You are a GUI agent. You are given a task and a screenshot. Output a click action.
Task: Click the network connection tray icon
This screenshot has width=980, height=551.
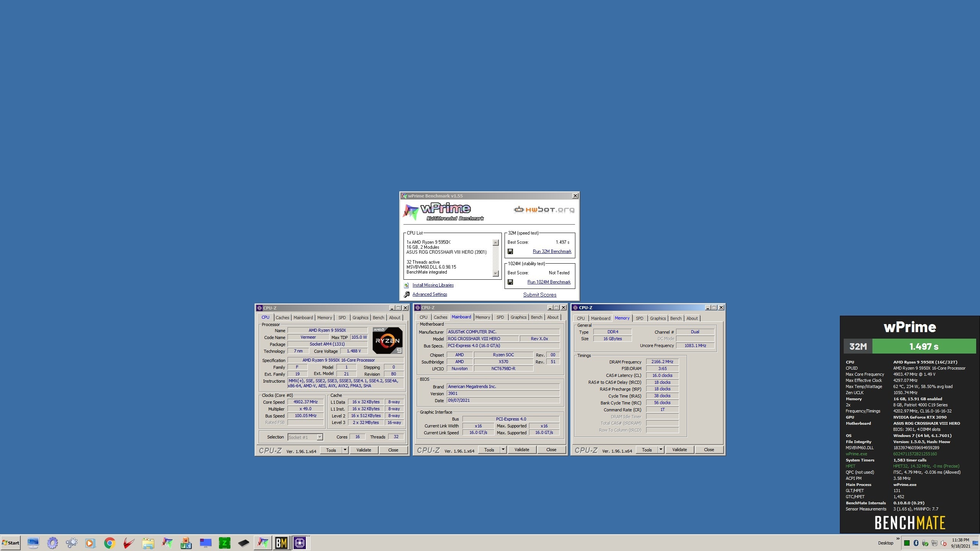[x=934, y=543]
